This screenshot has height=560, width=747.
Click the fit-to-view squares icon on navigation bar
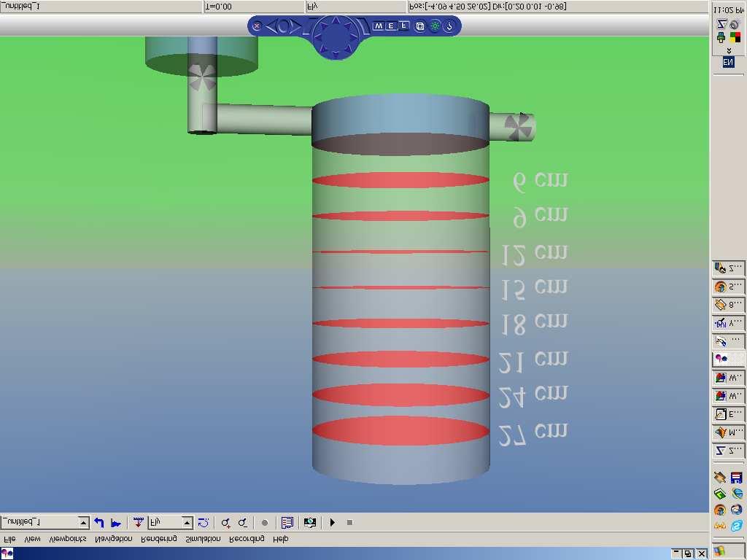pyautogui.click(x=419, y=26)
